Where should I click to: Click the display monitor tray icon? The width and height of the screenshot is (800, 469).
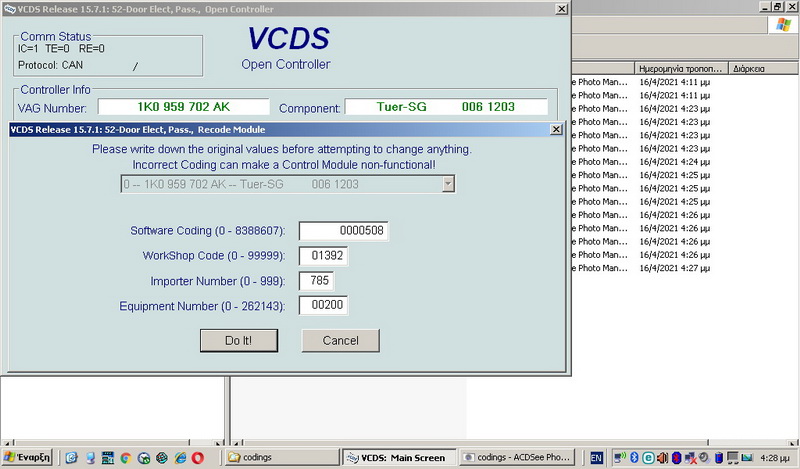click(733, 457)
